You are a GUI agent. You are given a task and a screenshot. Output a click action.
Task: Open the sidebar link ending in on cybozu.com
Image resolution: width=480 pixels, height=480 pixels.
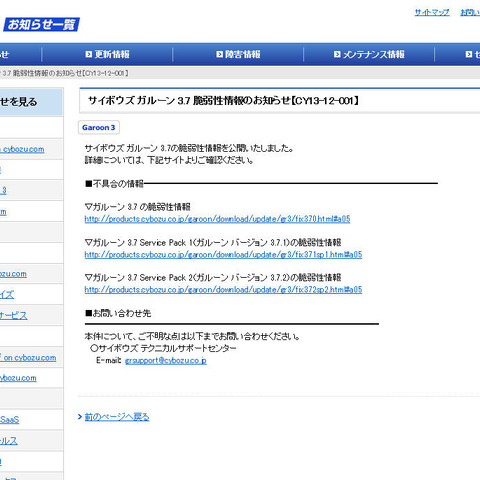[28, 358]
